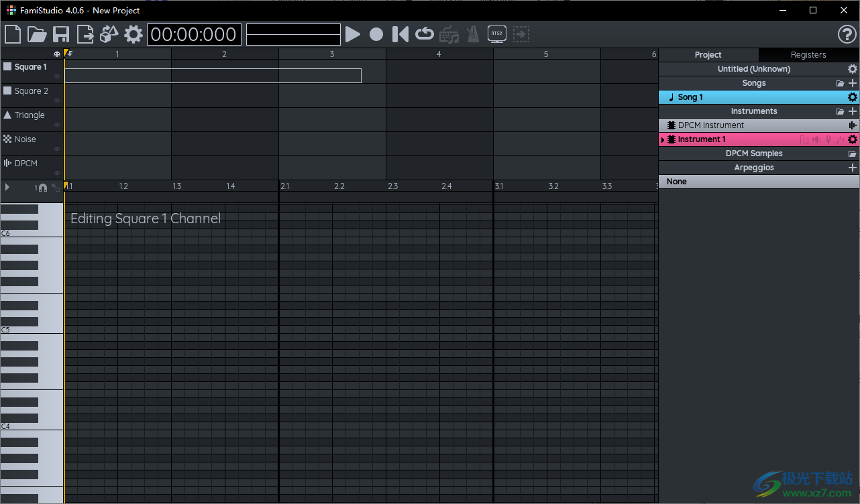Click the Noise channel checker icon
Screen dimensions: 860x504
point(7,139)
